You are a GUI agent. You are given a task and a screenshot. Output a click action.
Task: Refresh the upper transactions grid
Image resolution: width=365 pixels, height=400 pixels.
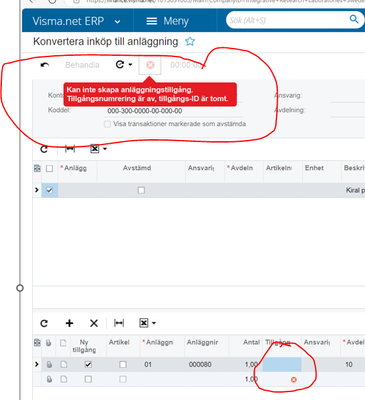(x=44, y=149)
